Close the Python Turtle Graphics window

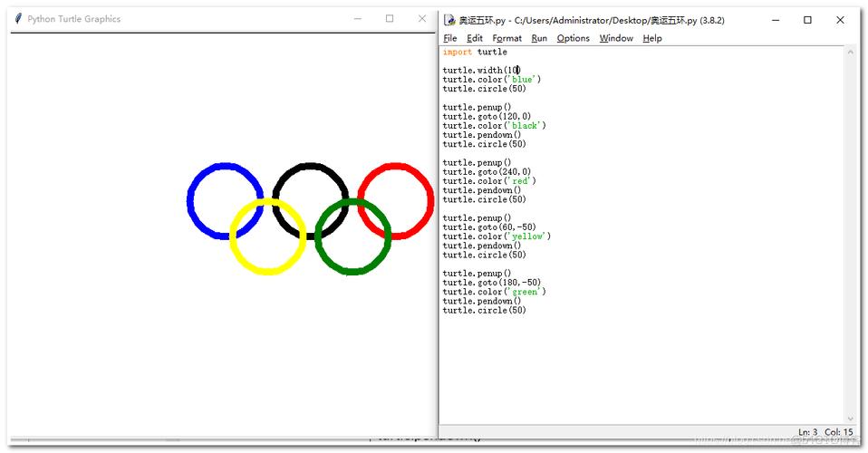pyautogui.click(x=422, y=18)
